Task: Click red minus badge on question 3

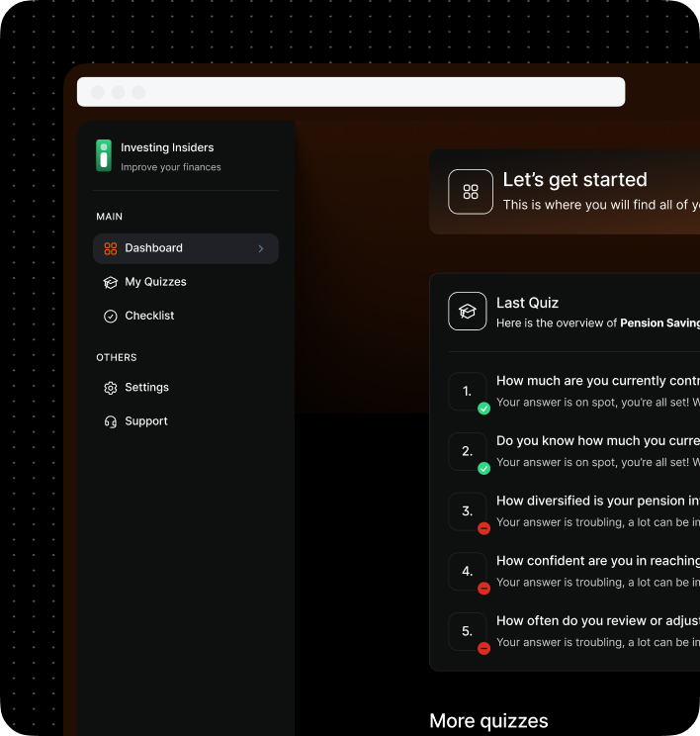Action: click(x=483, y=528)
